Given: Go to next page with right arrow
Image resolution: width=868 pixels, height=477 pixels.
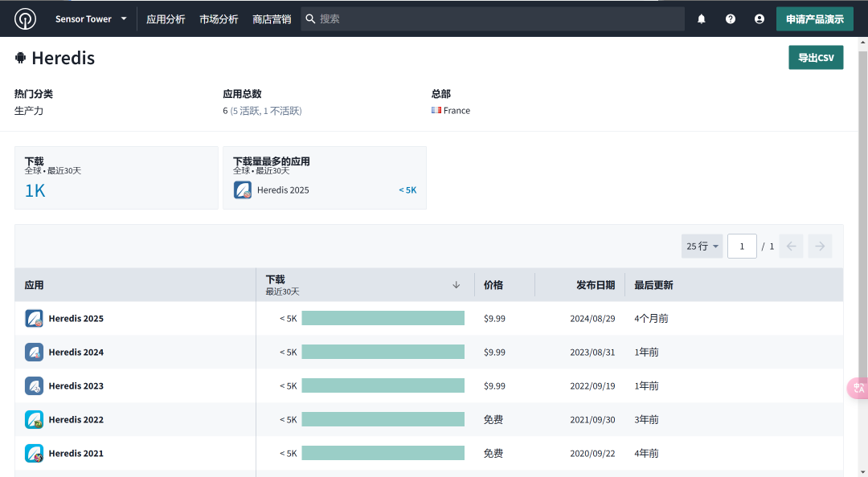Looking at the screenshot, I should point(820,247).
